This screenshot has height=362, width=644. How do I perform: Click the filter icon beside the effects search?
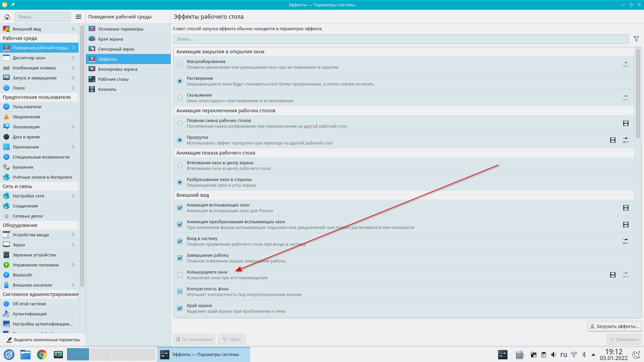[x=636, y=39]
